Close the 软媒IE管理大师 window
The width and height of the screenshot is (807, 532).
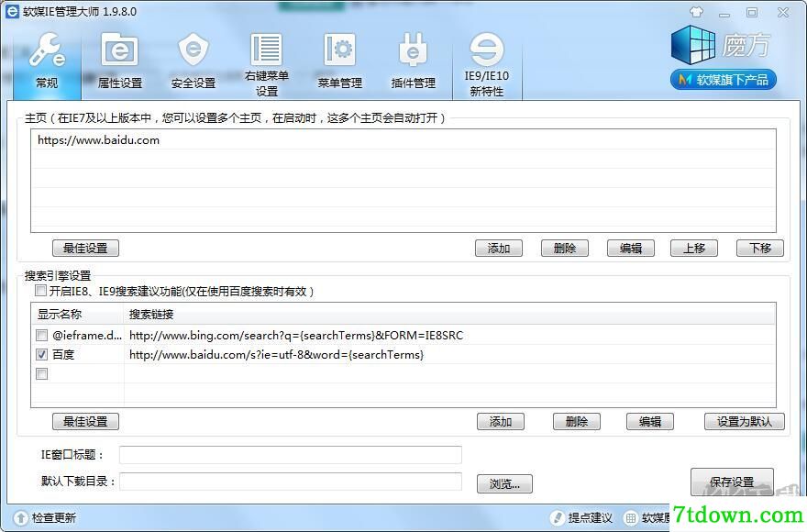click(x=783, y=12)
